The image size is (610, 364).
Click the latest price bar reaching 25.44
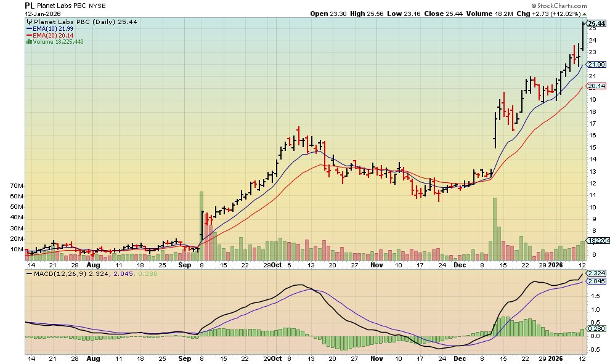(x=582, y=36)
